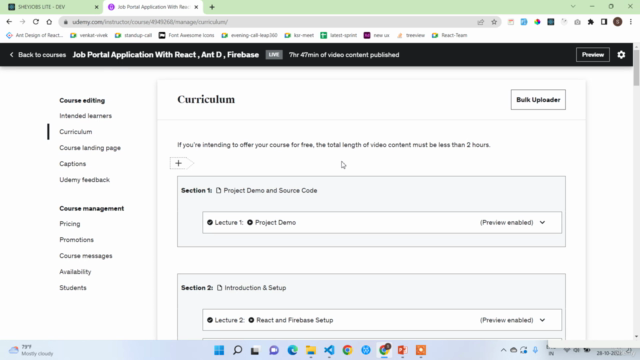Click the browser home icon
The height and width of the screenshot is (360, 640).
coord(49,22)
